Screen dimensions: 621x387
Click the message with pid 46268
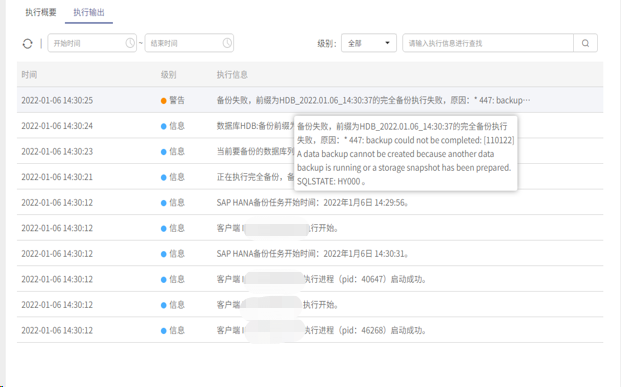[x=322, y=330]
